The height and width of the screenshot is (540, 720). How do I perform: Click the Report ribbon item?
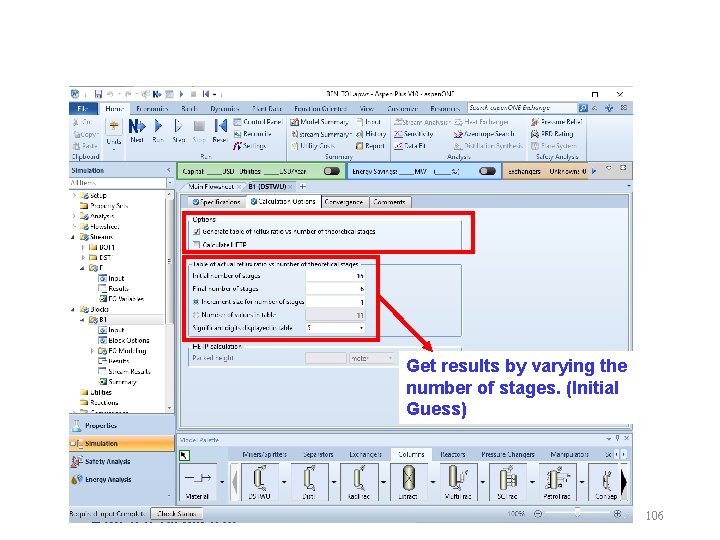click(370, 146)
